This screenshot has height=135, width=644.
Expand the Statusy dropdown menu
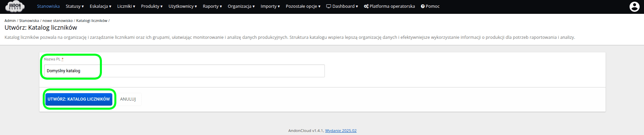[x=75, y=6]
